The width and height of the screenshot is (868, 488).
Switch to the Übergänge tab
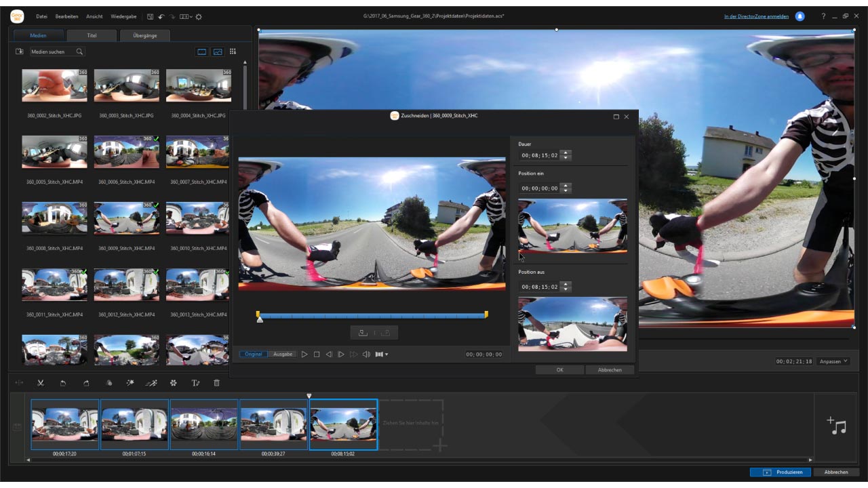(144, 35)
